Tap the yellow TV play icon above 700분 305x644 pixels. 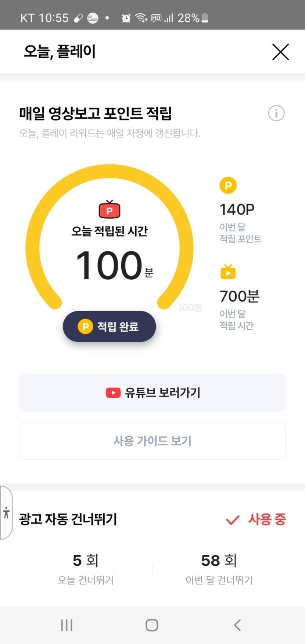click(x=228, y=272)
